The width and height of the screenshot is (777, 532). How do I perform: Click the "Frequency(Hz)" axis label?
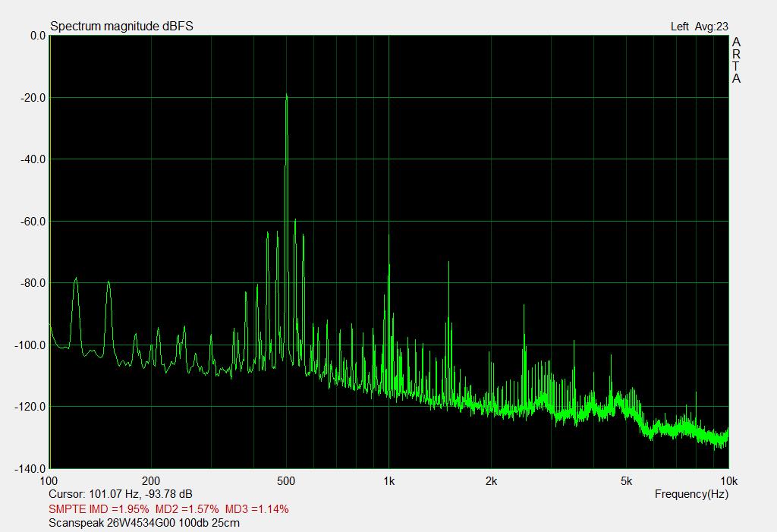[691, 494]
